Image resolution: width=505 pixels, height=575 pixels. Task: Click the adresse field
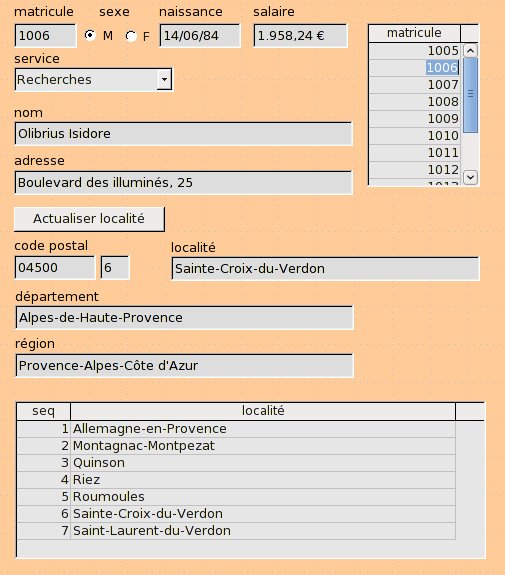click(183, 182)
